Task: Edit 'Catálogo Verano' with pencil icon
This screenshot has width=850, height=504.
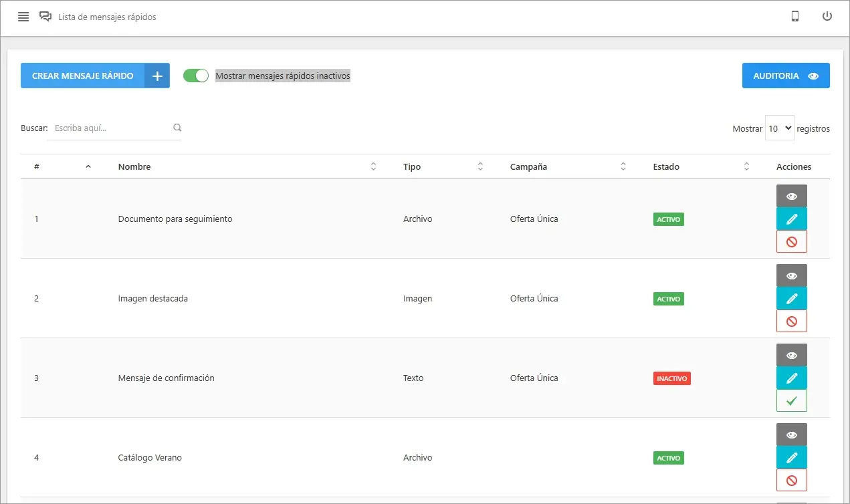Action: pyautogui.click(x=791, y=457)
